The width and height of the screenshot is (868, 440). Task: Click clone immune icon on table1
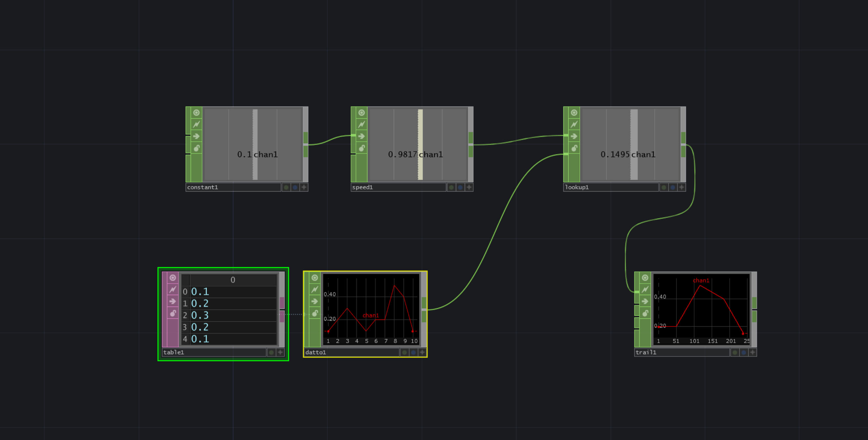(173, 289)
